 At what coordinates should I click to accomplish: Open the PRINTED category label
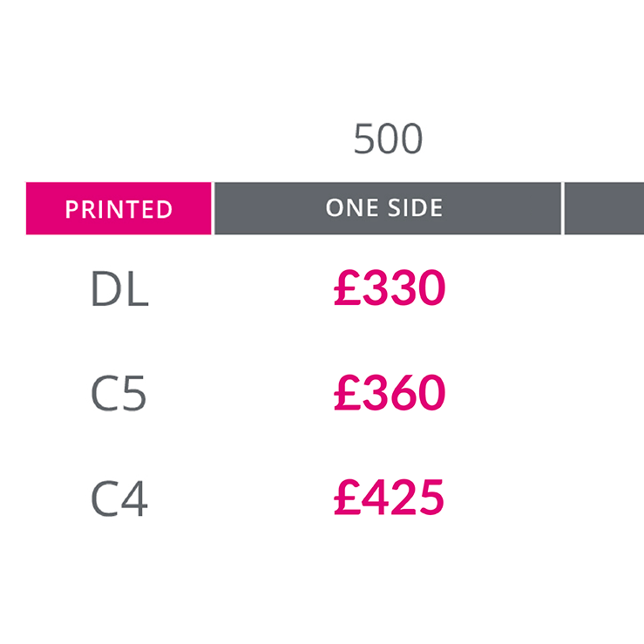119,209
